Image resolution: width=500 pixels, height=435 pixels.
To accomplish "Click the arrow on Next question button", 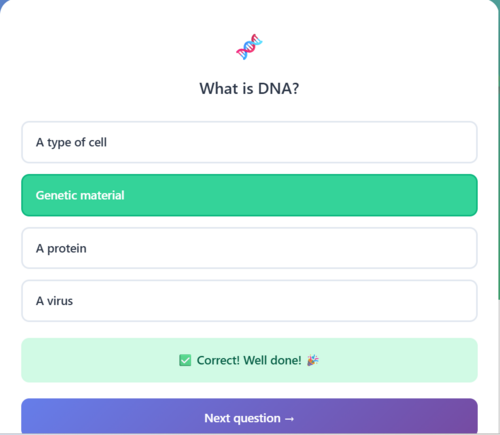I will coord(290,419).
